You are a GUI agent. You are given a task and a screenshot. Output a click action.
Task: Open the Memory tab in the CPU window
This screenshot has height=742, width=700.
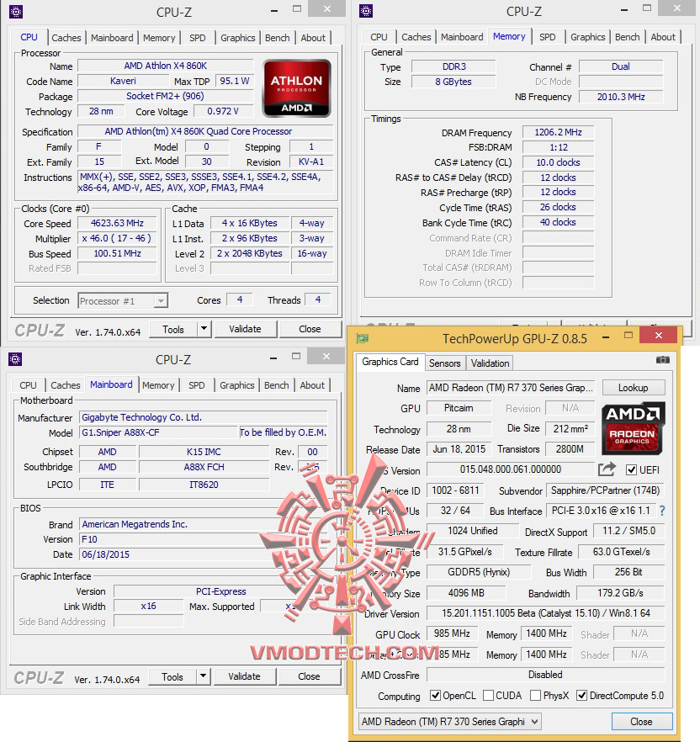click(159, 38)
